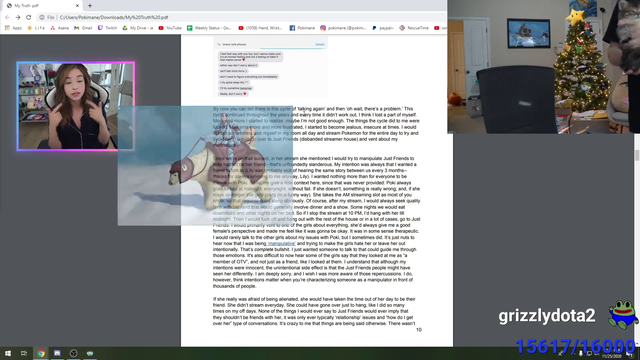Open the Gmail bookmark

coord(83,28)
